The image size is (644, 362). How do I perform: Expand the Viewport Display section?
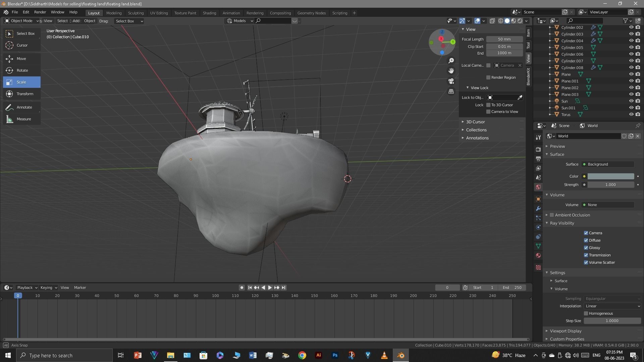(x=566, y=331)
